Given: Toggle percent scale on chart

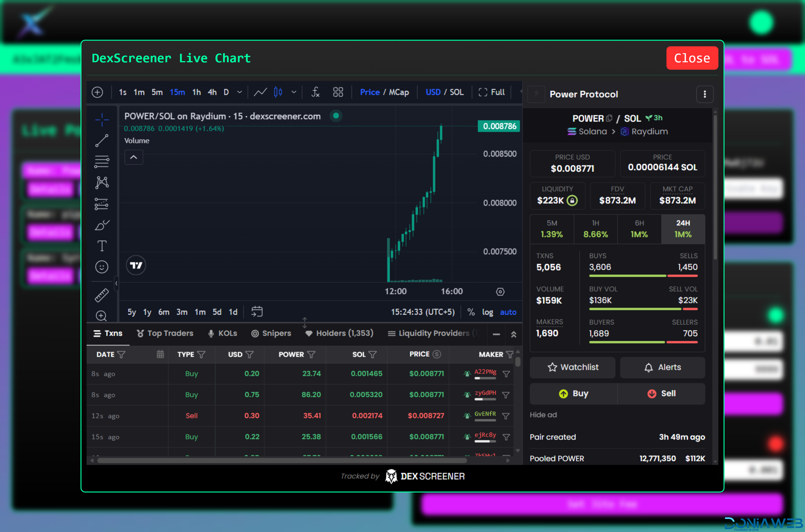Looking at the screenshot, I should [471, 312].
